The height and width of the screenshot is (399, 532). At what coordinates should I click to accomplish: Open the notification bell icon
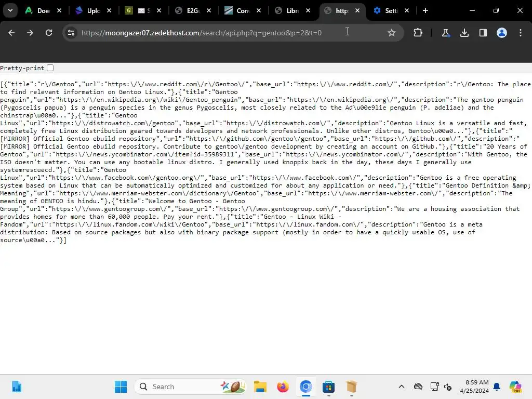[x=497, y=387]
